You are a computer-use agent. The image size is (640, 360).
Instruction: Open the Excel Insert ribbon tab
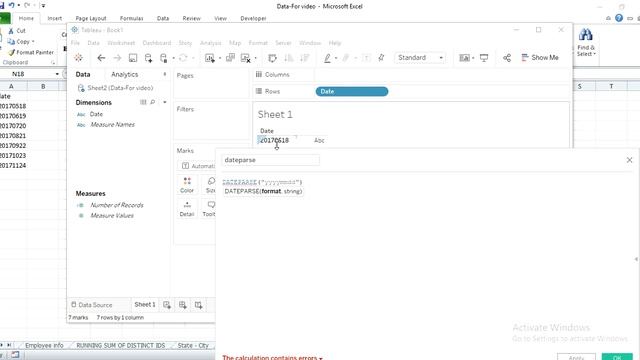55,18
